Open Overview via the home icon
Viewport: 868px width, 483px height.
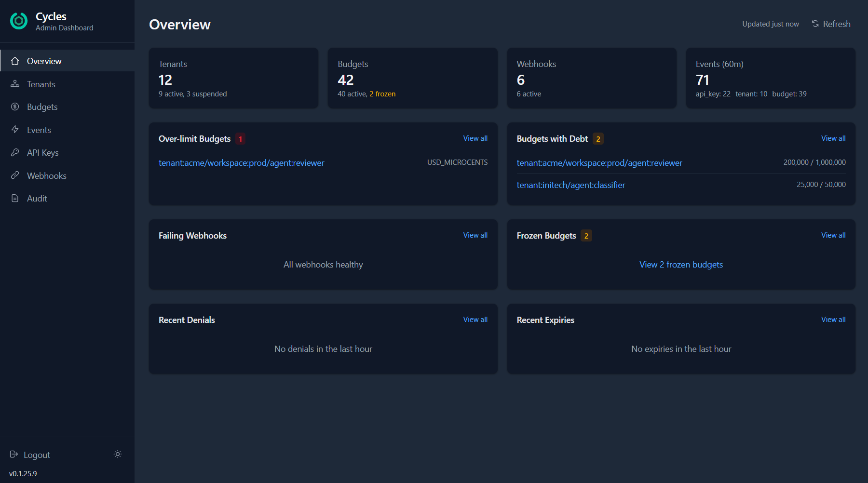click(x=15, y=61)
